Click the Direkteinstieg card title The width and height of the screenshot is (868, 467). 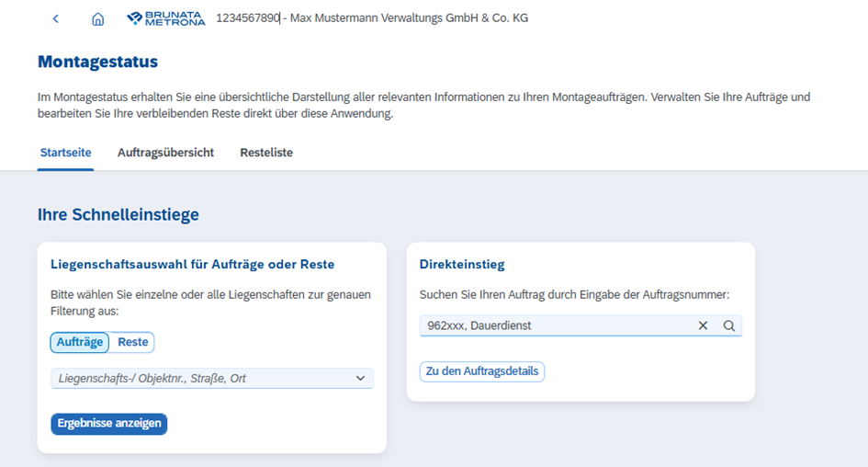pyautogui.click(x=462, y=264)
